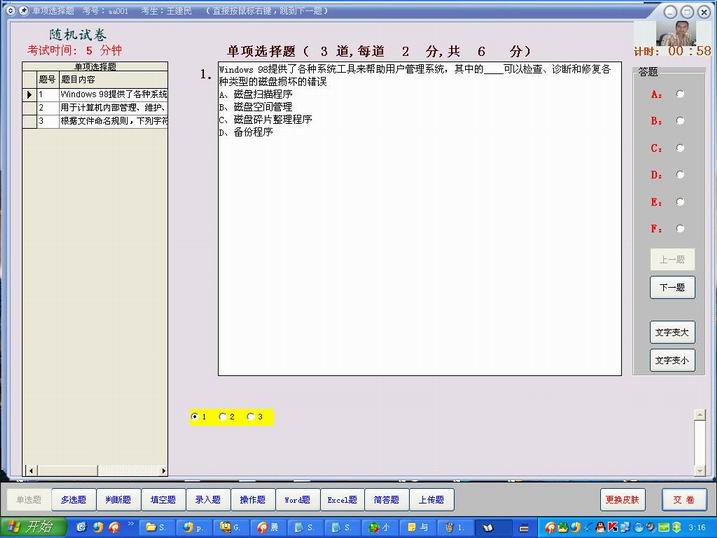Switch to folder taskbar item 'S.'
Image resolution: width=717 pixels, height=538 pixels.
coord(157,527)
